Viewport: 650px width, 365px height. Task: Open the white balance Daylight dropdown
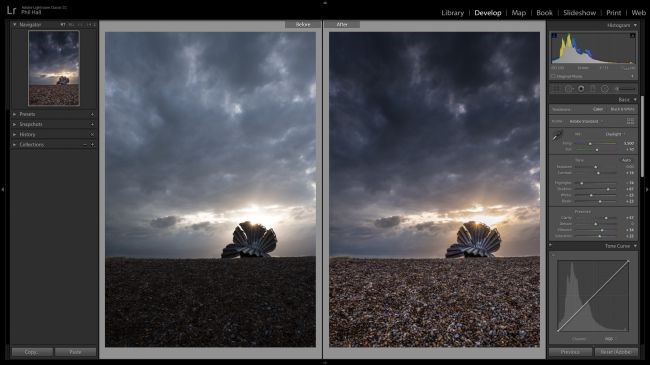615,134
